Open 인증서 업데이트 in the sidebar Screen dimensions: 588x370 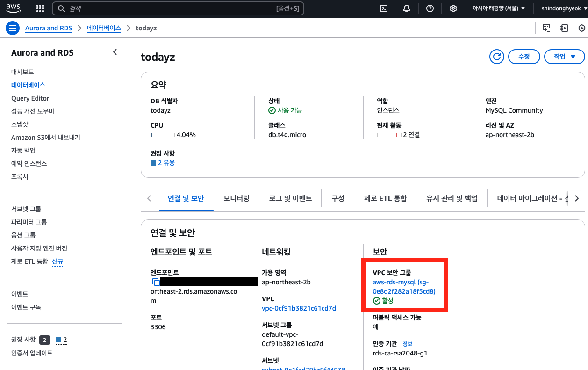pyautogui.click(x=32, y=353)
